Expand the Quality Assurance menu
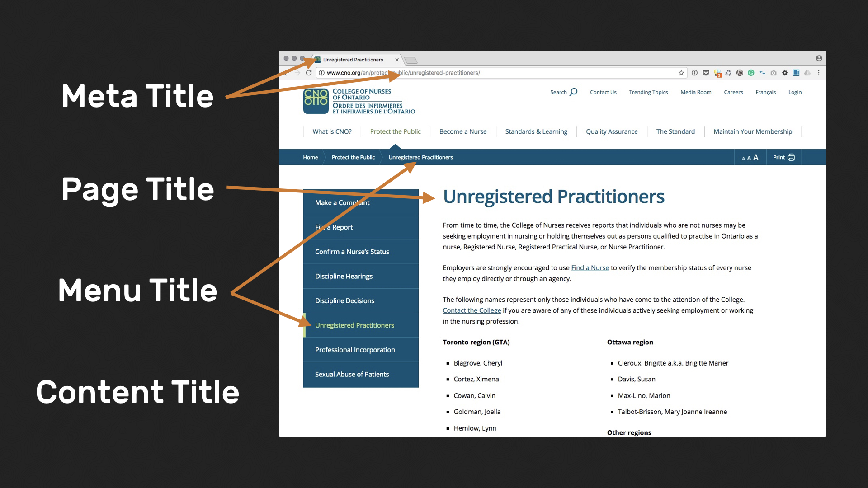Screen dimensions: 868x488 (x=612, y=131)
